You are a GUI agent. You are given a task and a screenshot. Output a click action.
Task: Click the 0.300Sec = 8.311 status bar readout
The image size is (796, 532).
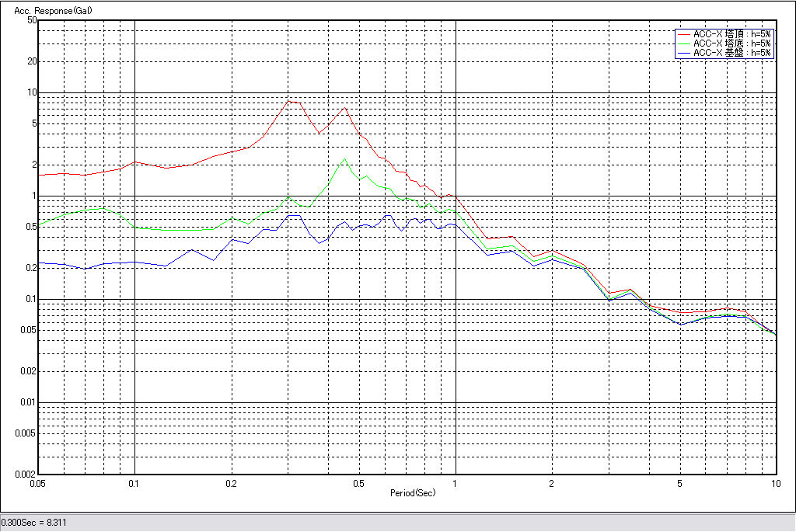click(34, 523)
